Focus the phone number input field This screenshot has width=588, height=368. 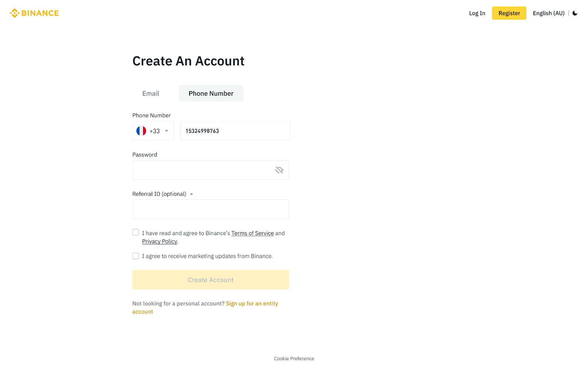pos(235,131)
